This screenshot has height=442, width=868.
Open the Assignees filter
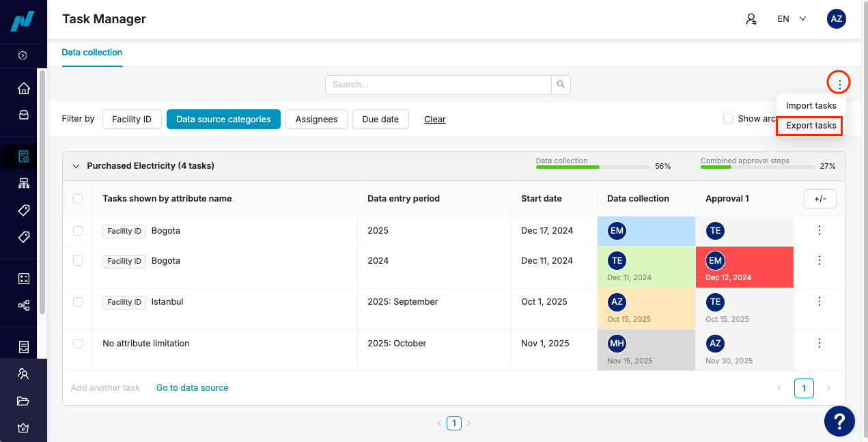(x=316, y=119)
